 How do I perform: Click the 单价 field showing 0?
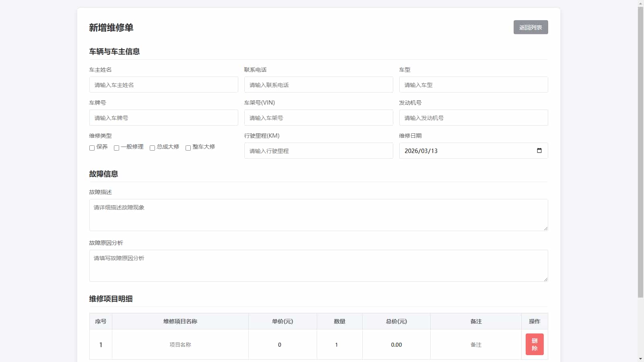coord(282,345)
